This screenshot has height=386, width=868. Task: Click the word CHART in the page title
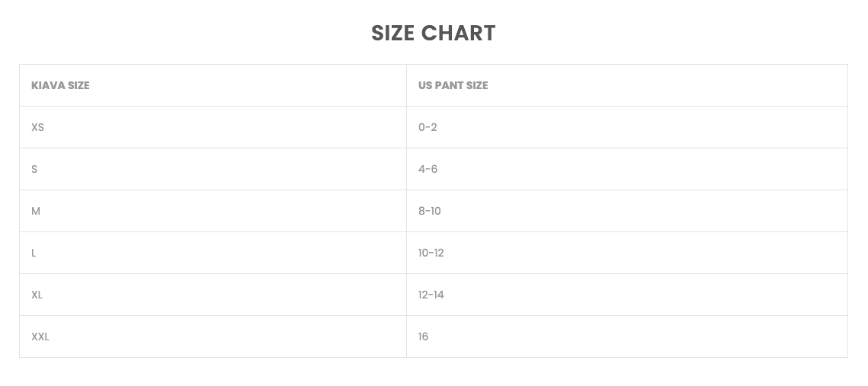[x=458, y=33]
